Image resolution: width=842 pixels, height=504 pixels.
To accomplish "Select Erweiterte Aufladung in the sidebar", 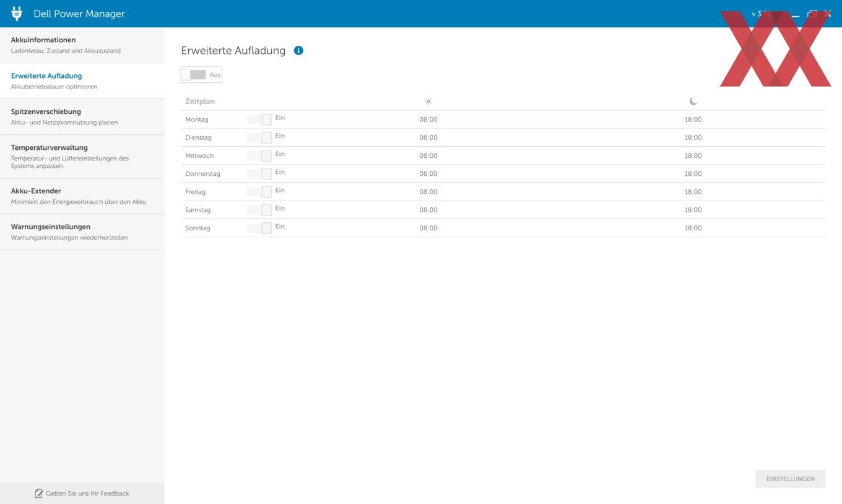I will tap(82, 81).
